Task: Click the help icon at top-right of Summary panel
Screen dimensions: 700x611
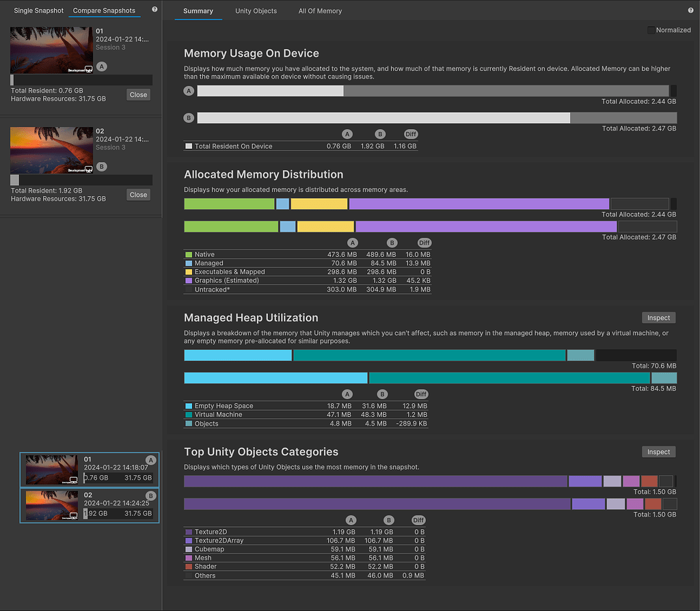Action: pos(690,11)
